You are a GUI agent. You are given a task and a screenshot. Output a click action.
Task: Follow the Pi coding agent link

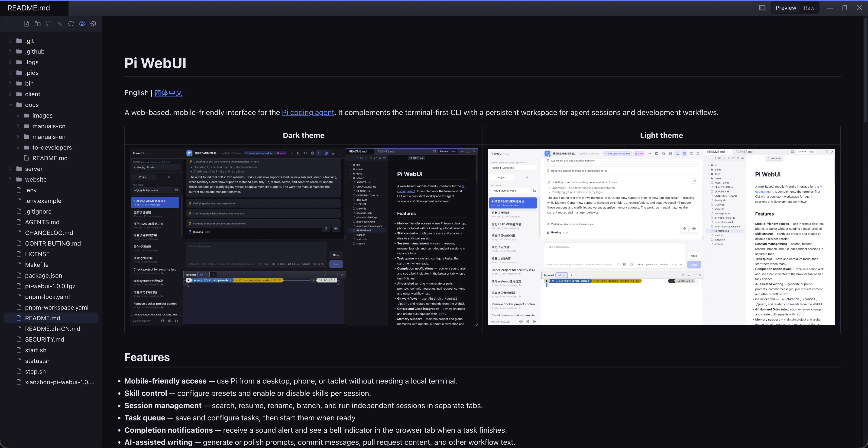308,112
